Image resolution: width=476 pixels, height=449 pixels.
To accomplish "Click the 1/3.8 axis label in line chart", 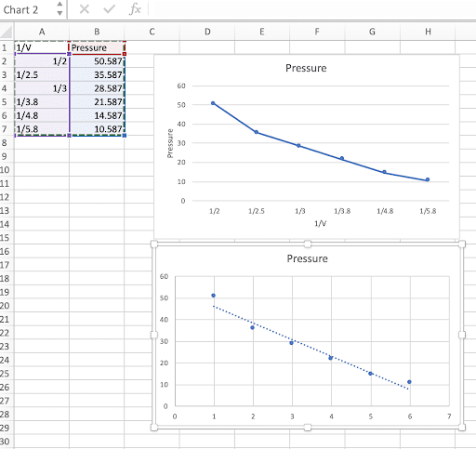I will pyautogui.click(x=342, y=211).
